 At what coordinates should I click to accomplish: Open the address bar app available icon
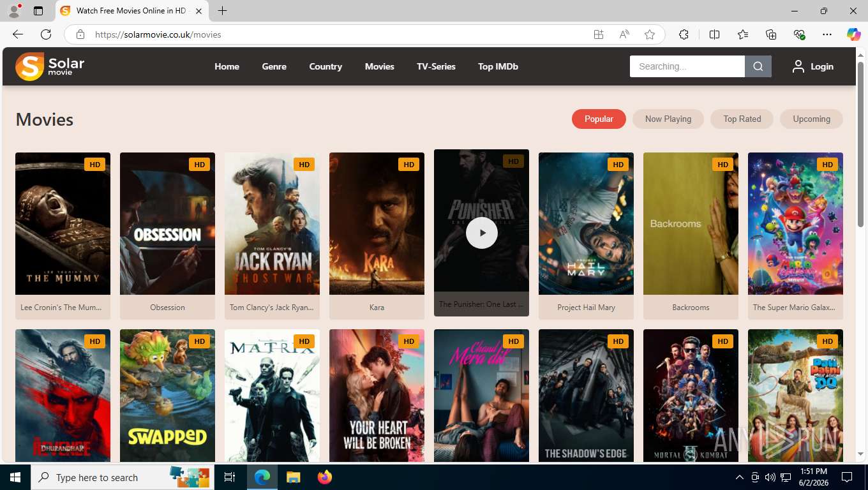click(x=599, y=34)
